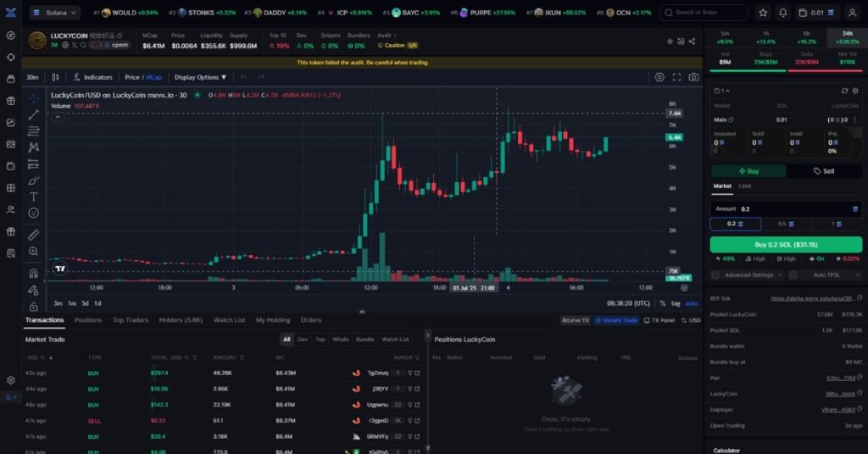Copy the LUCKYCOIN token address
The width and height of the screenshot is (868, 454).
(119, 36)
